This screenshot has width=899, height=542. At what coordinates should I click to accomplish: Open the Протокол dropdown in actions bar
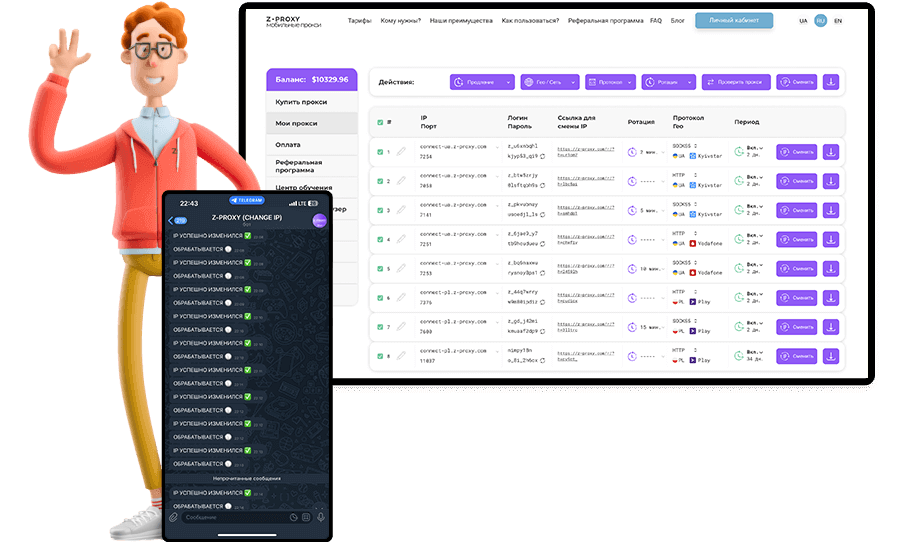tap(611, 82)
